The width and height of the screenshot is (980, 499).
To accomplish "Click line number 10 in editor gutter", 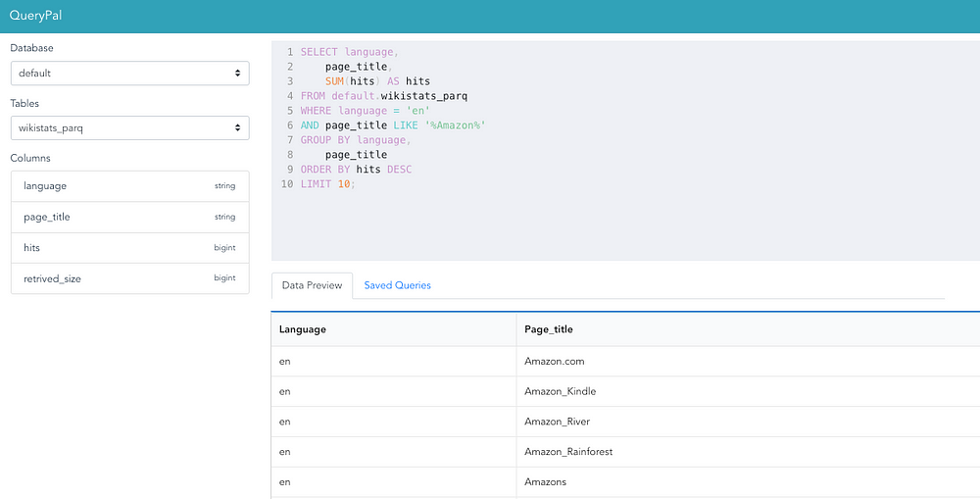I will [x=287, y=184].
